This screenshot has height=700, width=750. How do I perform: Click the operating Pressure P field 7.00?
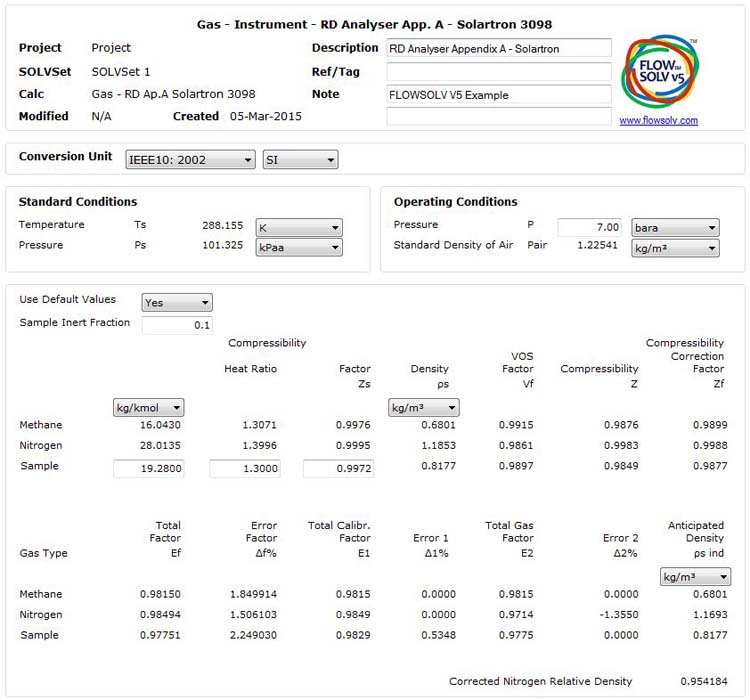pyautogui.click(x=589, y=227)
